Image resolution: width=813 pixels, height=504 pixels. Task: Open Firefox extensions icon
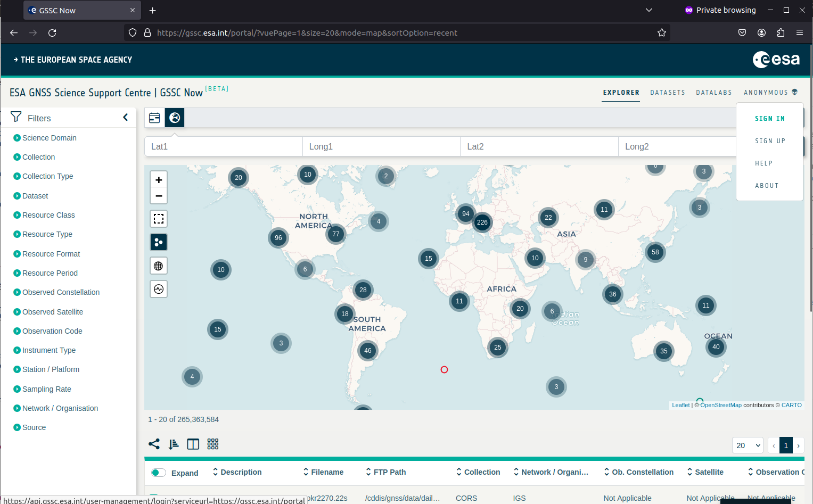tap(781, 33)
